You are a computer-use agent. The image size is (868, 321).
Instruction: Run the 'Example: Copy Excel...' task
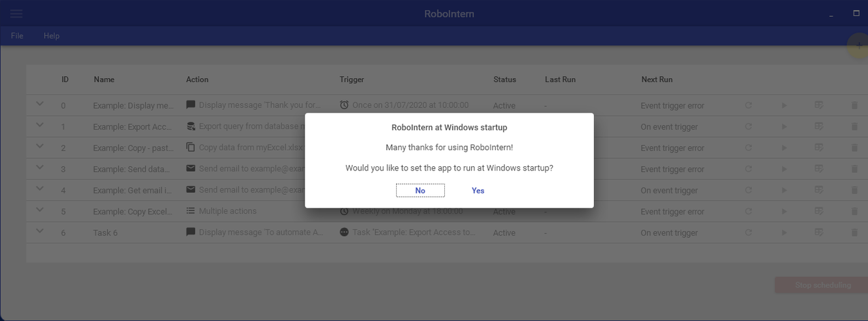784,211
